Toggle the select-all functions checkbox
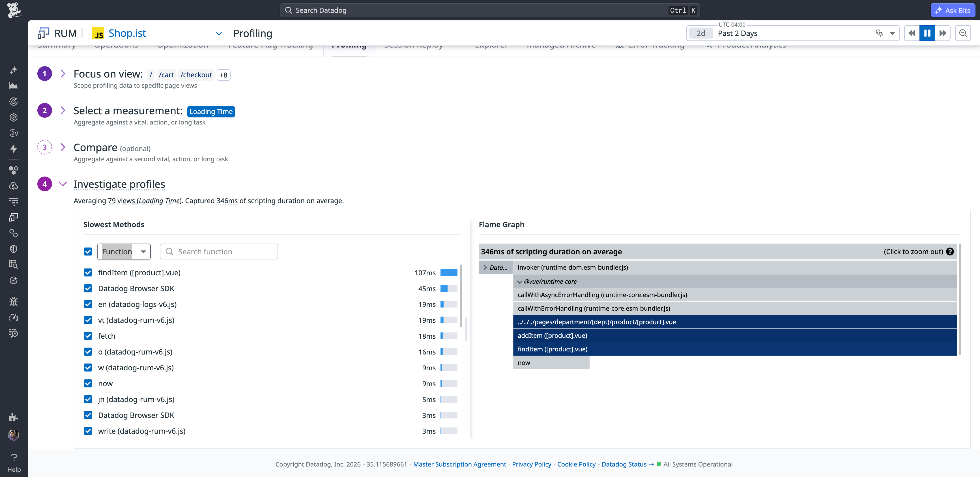 [88, 252]
